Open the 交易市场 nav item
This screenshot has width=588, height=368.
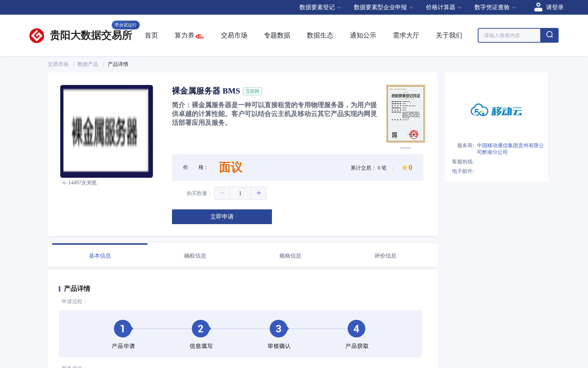[234, 35]
